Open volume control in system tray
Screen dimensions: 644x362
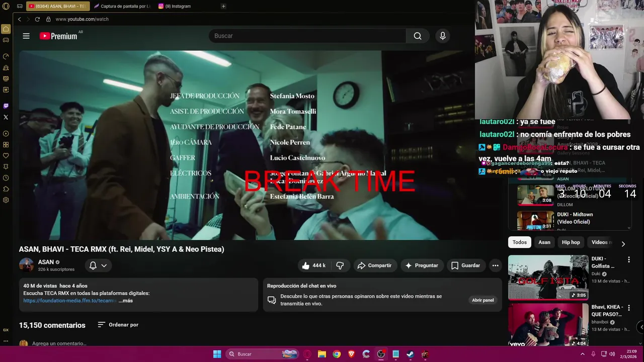[x=612, y=354]
